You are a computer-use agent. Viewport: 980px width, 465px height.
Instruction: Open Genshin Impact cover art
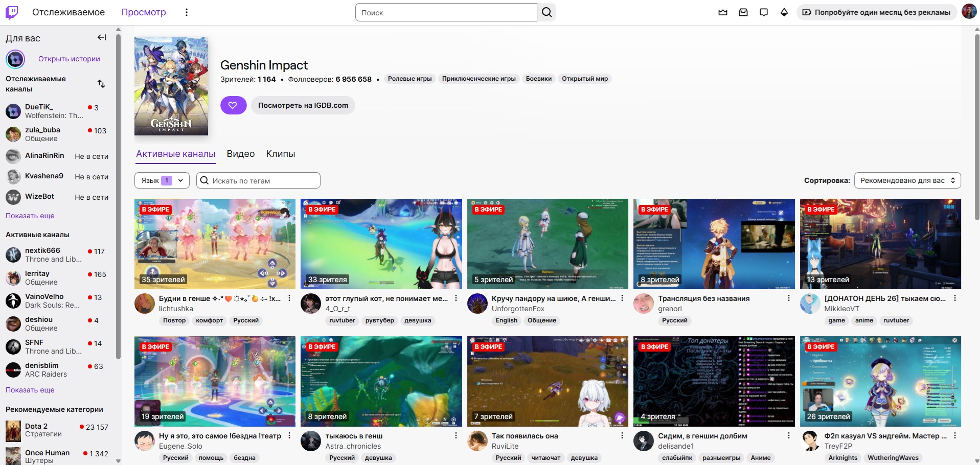pos(171,86)
